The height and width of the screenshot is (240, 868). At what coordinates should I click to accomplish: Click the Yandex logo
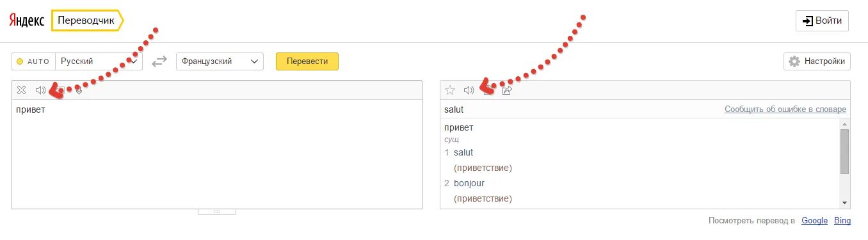[26, 20]
